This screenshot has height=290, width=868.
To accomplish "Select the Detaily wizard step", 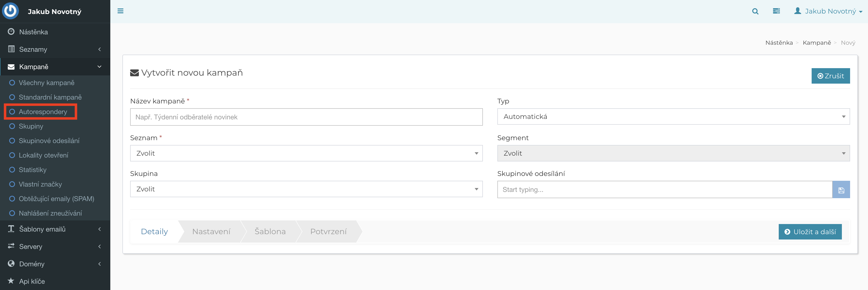I will (154, 232).
